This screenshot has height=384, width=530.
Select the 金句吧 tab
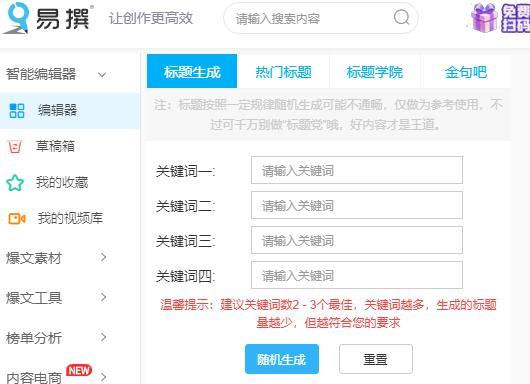[x=466, y=72]
